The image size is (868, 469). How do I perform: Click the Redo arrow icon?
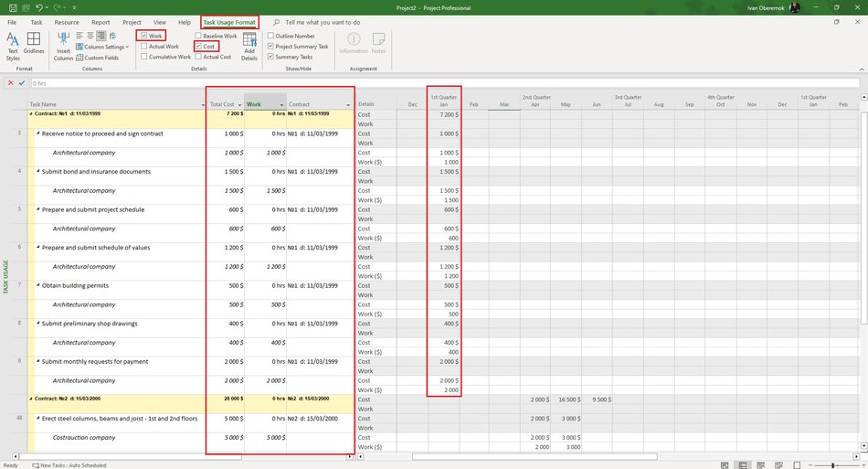coord(57,7)
